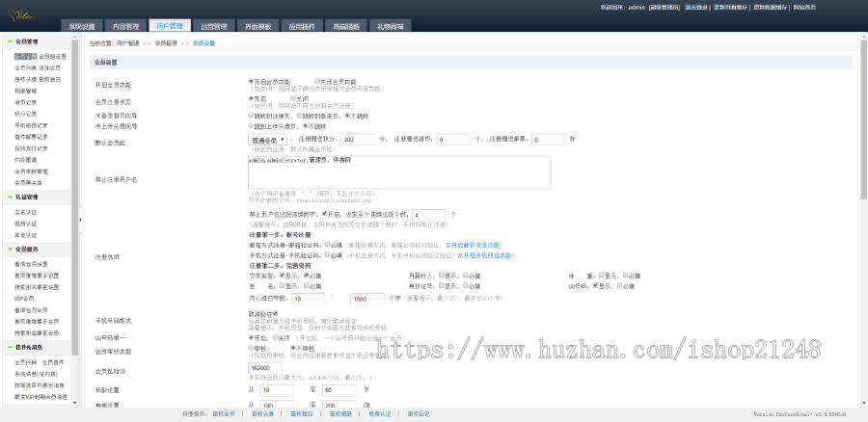The height and width of the screenshot is (422, 868).
Task: Open 会员列表 in the sidebar
Action: pyautogui.click(x=24, y=67)
